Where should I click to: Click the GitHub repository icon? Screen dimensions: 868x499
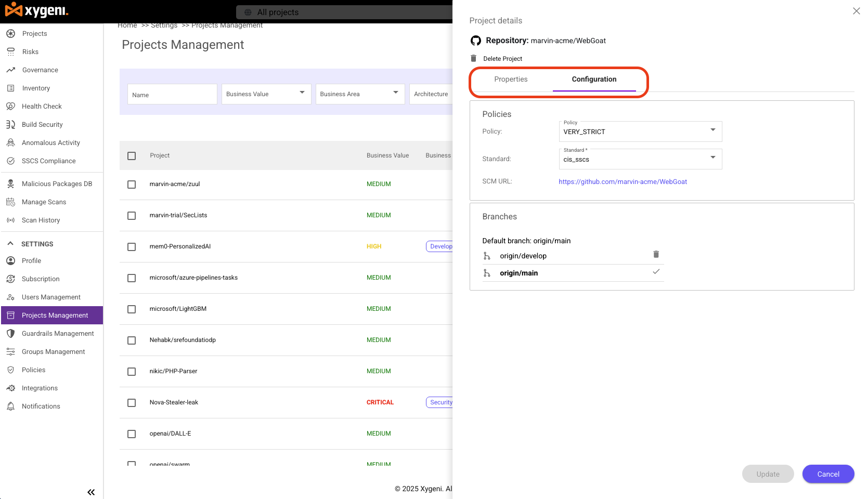(475, 41)
